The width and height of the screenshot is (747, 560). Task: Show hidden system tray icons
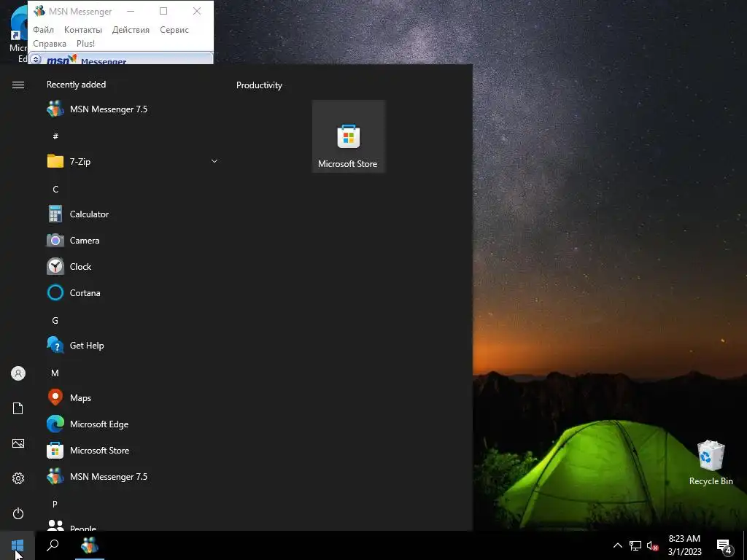(x=617, y=545)
